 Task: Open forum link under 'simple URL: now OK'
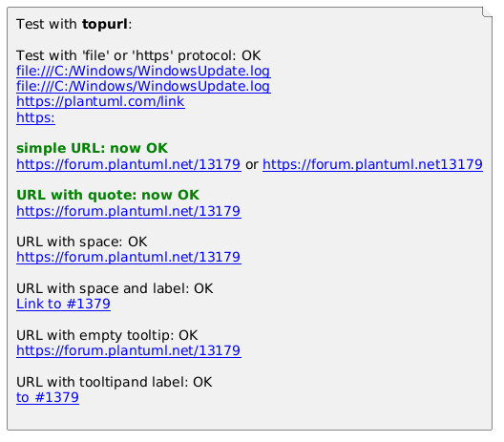coord(129,164)
